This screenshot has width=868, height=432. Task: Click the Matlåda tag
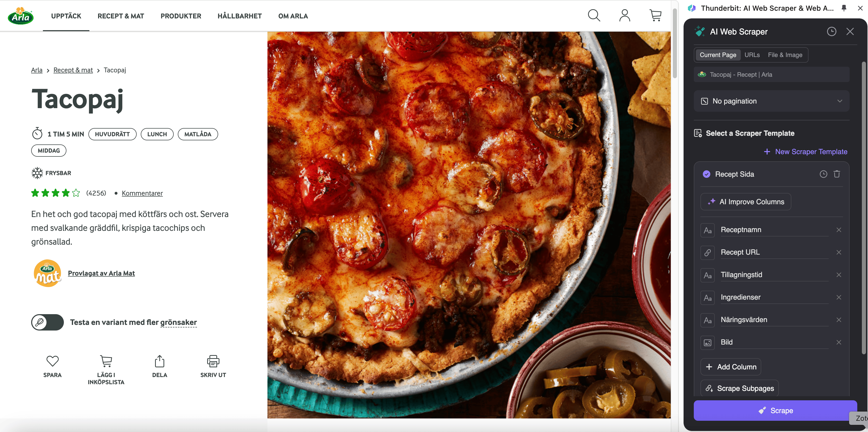click(x=198, y=134)
